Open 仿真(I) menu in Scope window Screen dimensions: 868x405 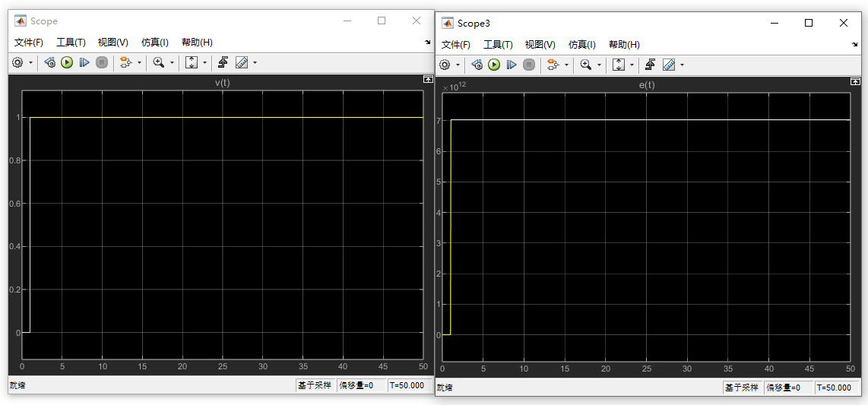155,43
